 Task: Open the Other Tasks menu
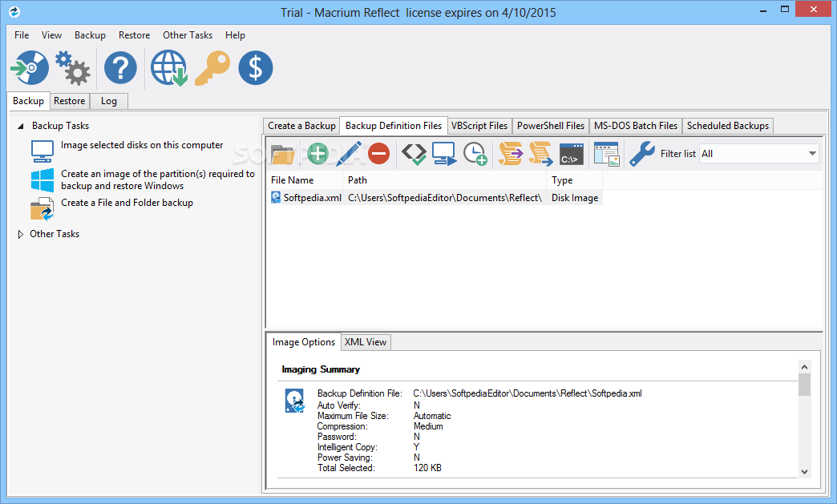pos(188,35)
